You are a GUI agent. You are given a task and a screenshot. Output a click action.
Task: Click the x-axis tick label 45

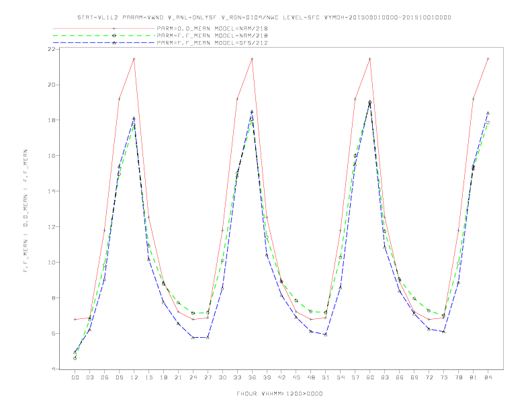click(x=296, y=377)
